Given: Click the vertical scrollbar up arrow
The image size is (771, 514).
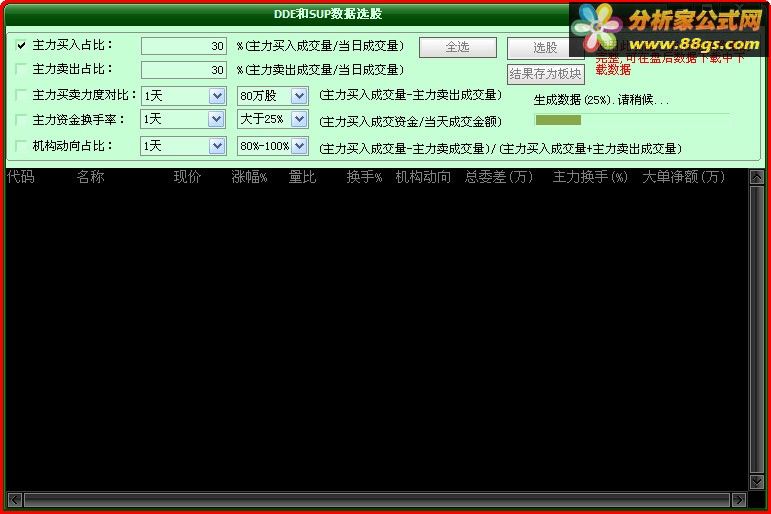Looking at the screenshot, I should coord(757,177).
